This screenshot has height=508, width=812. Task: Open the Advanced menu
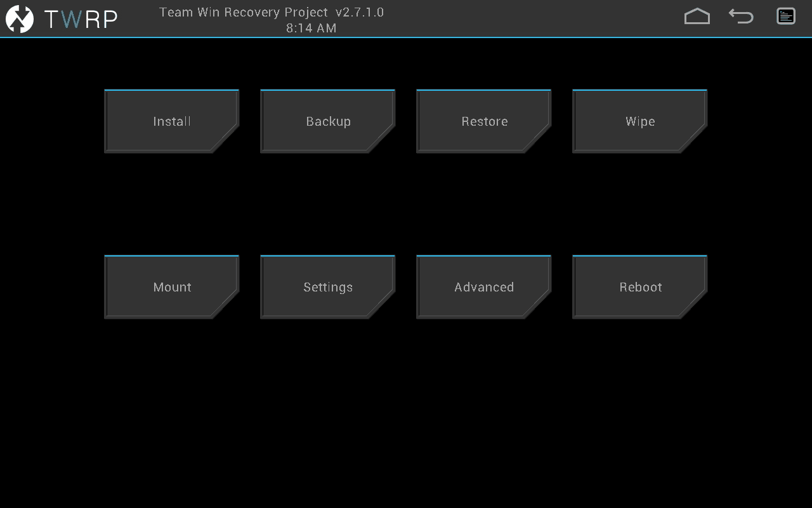tap(484, 287)
